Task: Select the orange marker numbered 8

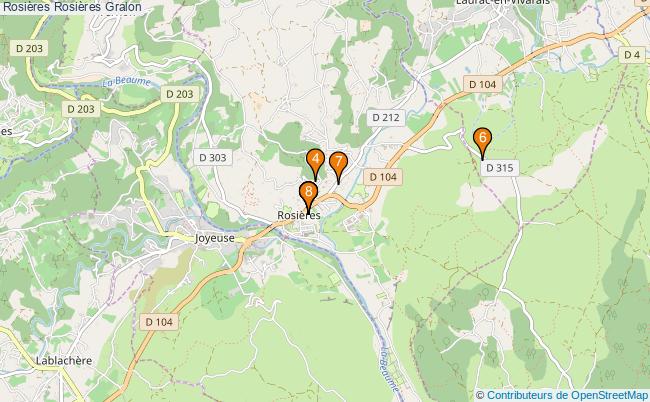Action: [308, 195]
